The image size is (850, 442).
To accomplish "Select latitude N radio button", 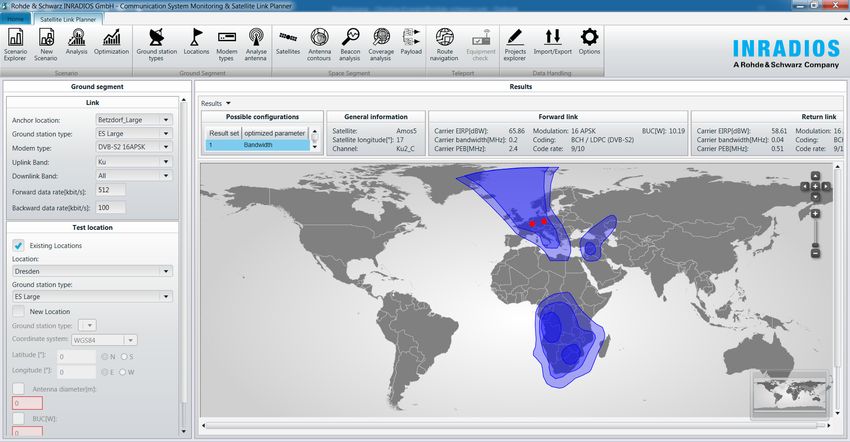I will 105,356.
